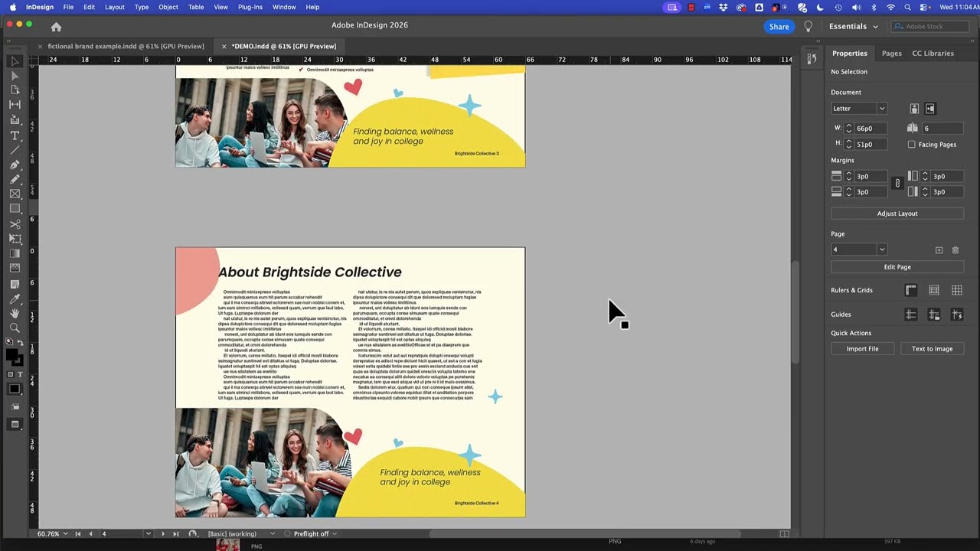Screen dimensions: 980x551
Task: Select the Scissors tool
Action: pyautogui.click(x=15, y=224)
